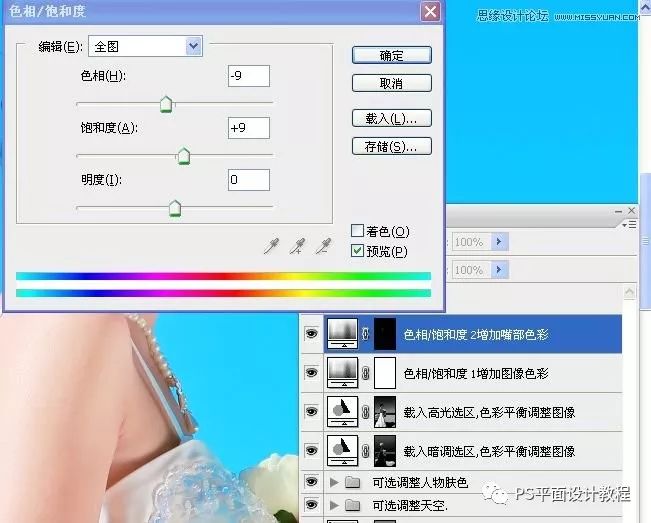Click link icon on 色相/饱和度 2 layer

[365, 334]
